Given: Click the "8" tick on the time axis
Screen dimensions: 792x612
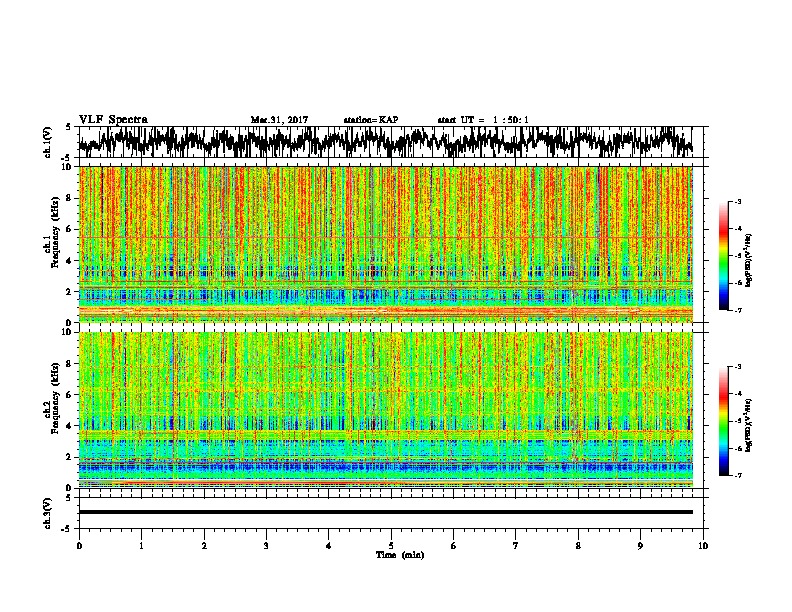Looking at the screenshot, I should pyautogui.click(x=578, y=546).
